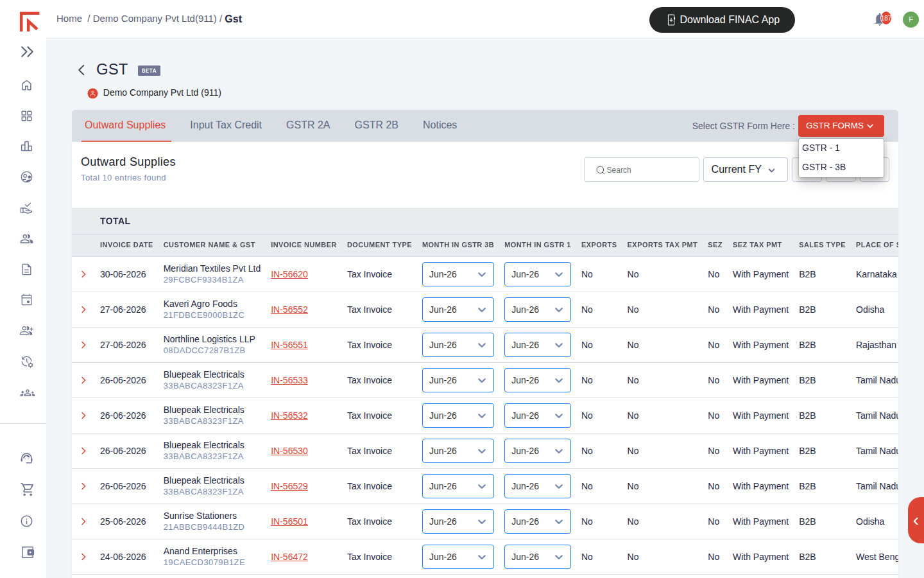924x578 pixels.
Task: Expand the Anand Enterprises invoice row
Action: [83, 557]
